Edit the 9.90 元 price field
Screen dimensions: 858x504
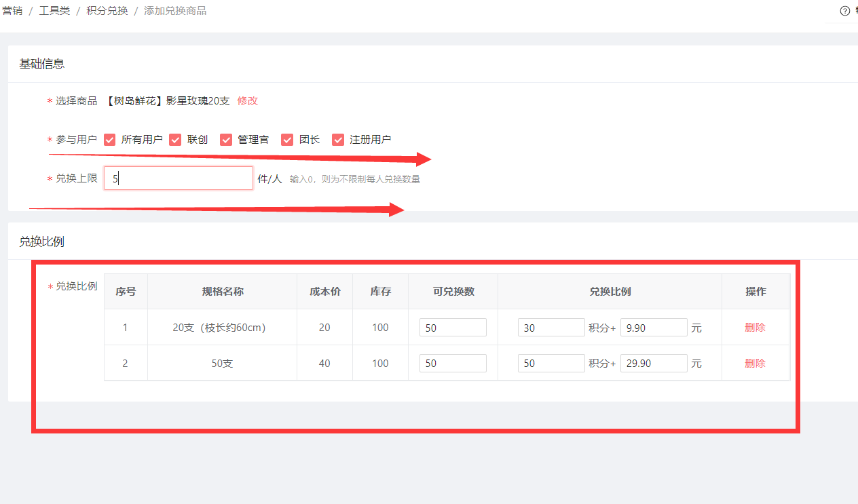(x=653, y=328)
